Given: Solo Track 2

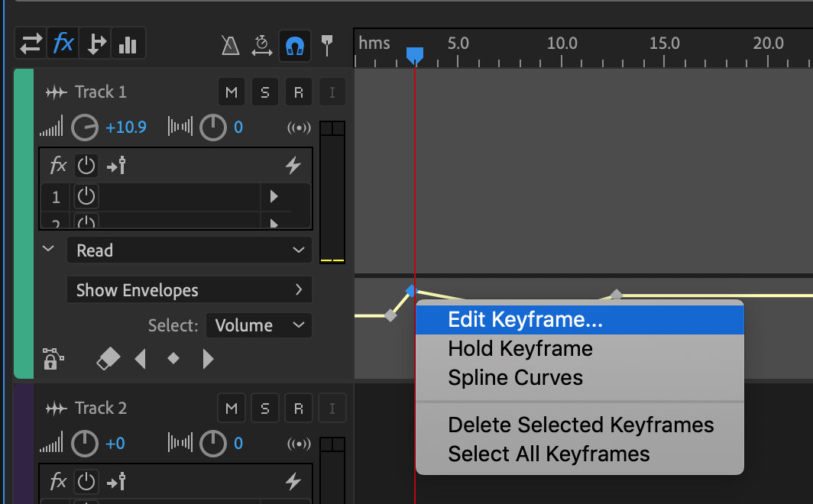Looking at the screenshot, I should [x=265, y=408].
